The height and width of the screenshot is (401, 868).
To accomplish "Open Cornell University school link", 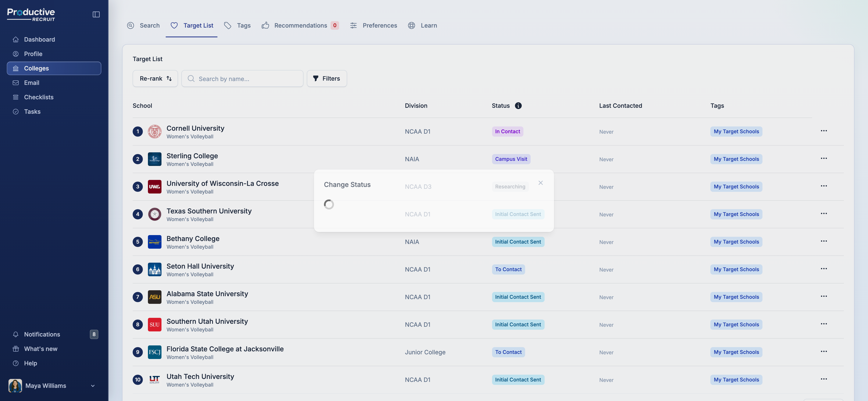I will click(195, 128).
